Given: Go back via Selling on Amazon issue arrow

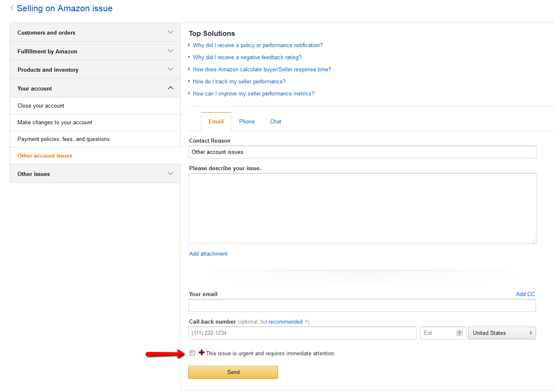Looking at the screenshot, I should click(12, 8).
